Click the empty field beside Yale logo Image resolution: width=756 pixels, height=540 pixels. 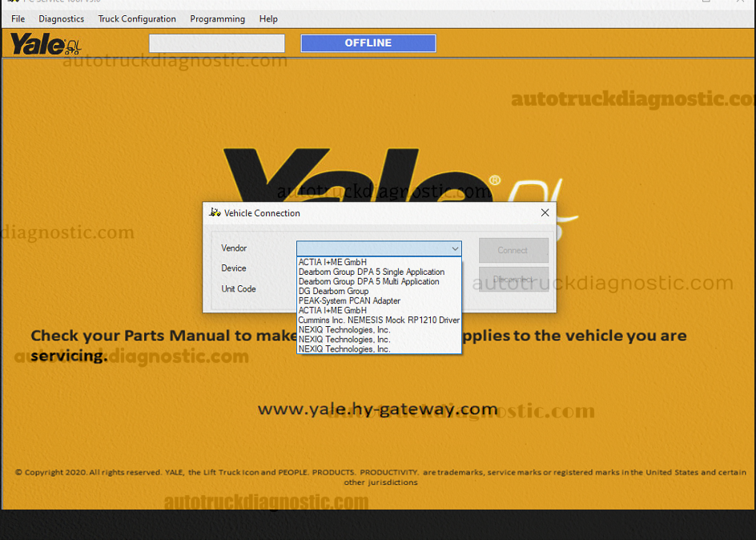click(217, 43)
